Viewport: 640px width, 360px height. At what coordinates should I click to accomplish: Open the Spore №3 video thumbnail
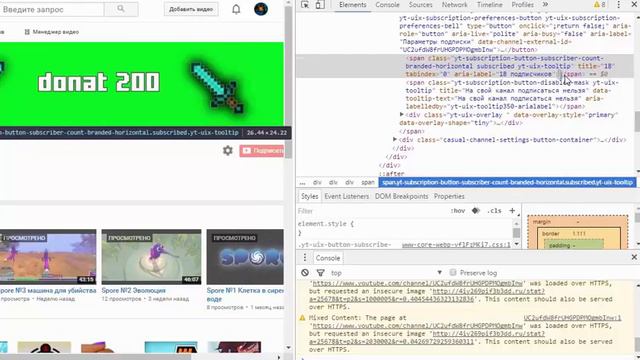(x=48, y=257)
